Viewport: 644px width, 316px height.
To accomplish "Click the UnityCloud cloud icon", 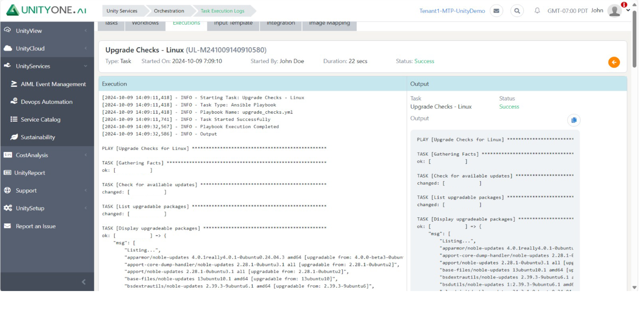I will [8, 48].
